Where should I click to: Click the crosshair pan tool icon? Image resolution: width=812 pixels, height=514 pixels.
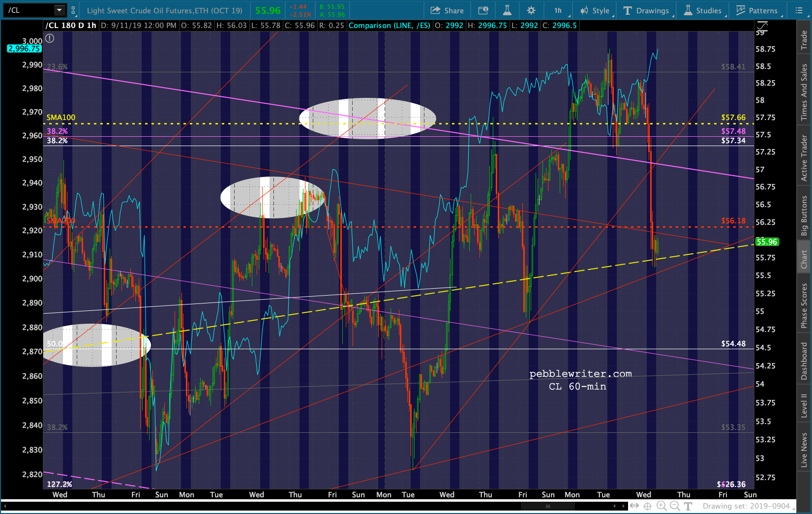[x=648, y=506]
